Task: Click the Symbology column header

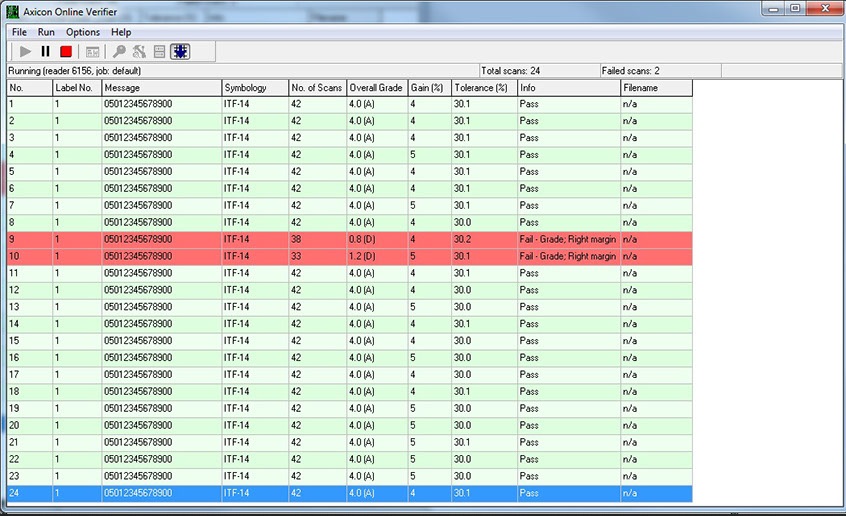Action: pyautogui.click(x=255, y=87)
